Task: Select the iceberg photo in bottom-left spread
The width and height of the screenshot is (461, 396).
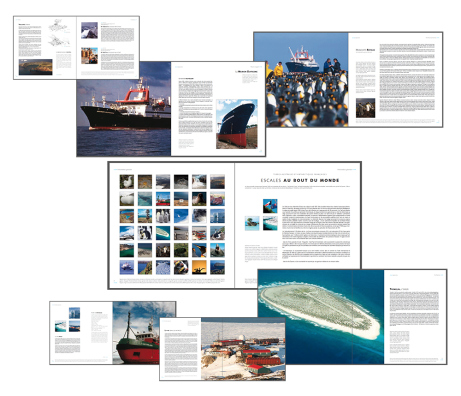Action: 74,313
